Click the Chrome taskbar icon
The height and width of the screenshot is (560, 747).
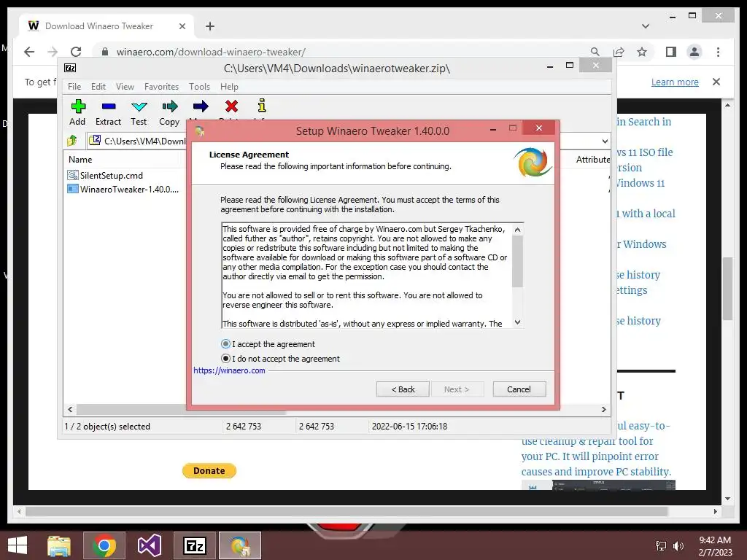tap(104, 545)
